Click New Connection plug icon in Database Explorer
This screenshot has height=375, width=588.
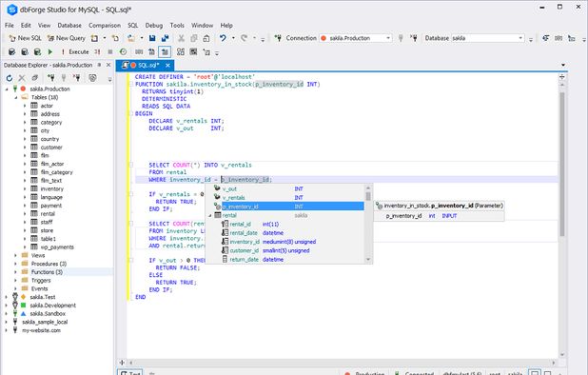[x=51, y=78]
